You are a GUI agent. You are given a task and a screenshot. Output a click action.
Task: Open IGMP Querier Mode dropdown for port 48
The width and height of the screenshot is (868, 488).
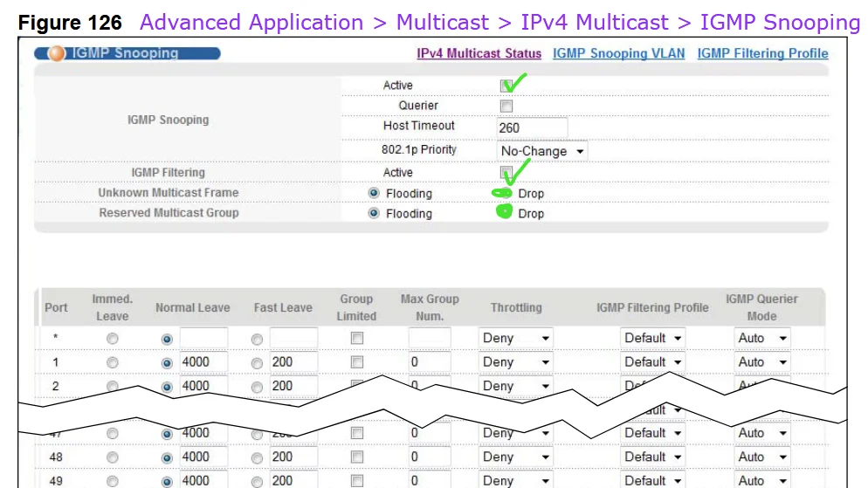(x=762, y=457)
